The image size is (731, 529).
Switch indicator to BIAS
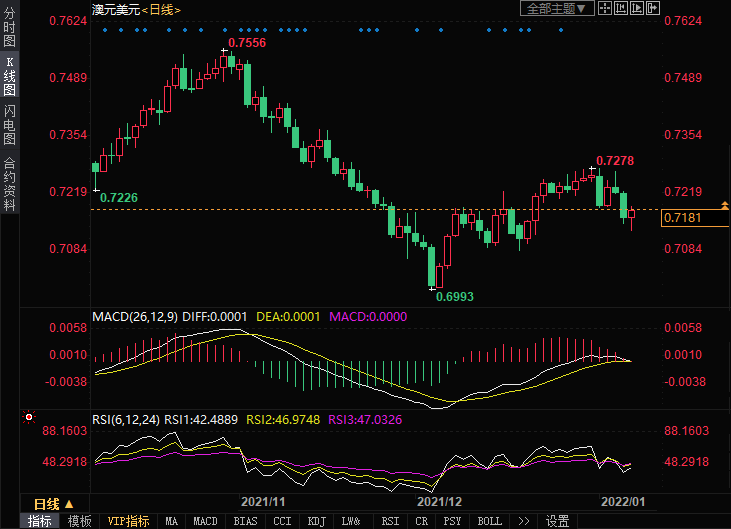point(244,521)
